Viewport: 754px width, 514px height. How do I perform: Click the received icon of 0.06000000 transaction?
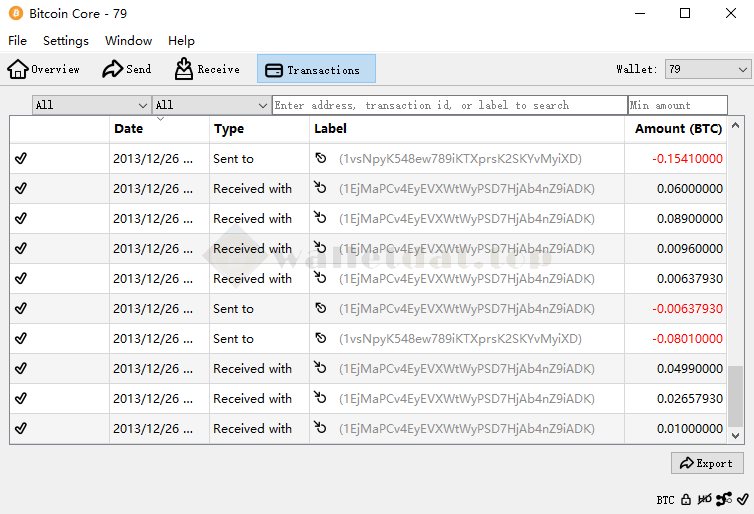[x=320, y=188]
